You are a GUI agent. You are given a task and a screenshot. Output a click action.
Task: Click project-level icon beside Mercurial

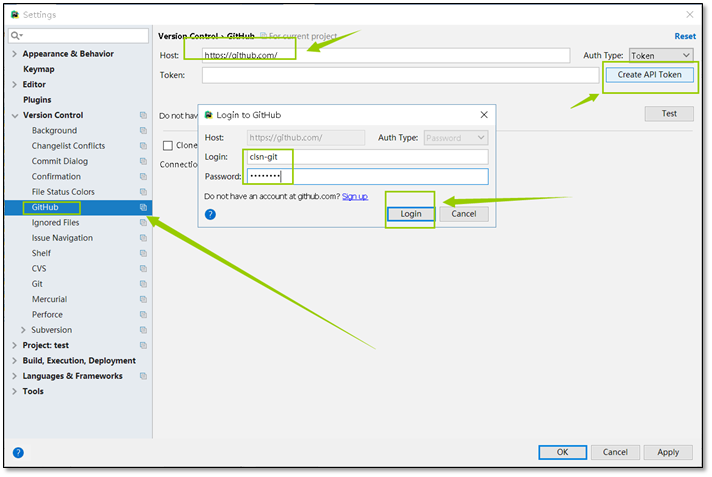pyautogui.click(x=144, y=299)
